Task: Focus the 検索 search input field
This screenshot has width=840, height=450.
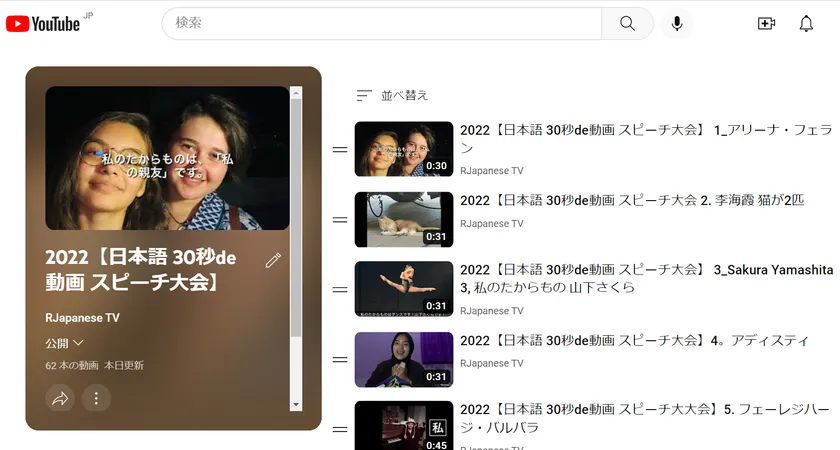Action: tap(381, 23)
